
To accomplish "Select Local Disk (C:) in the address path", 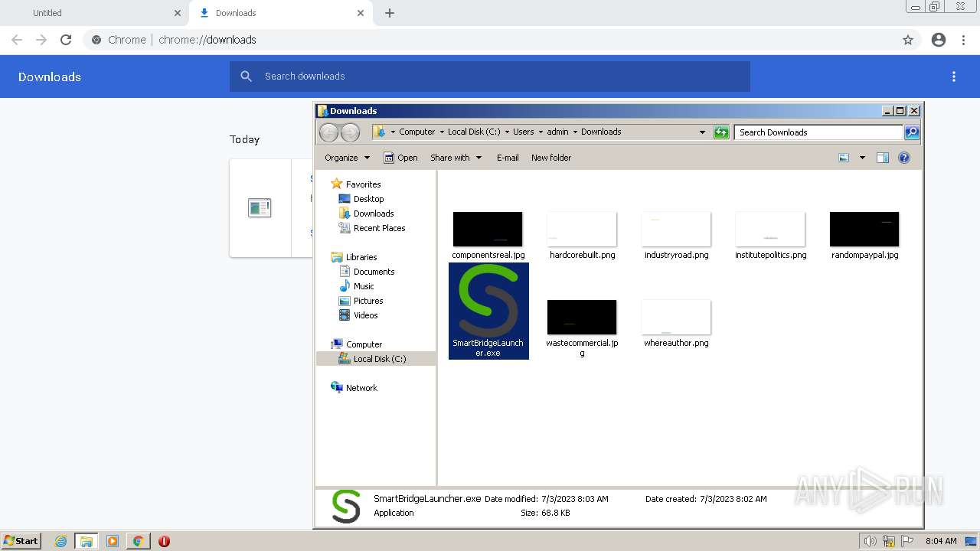I will pyautogui.click(x=474, y=132).
